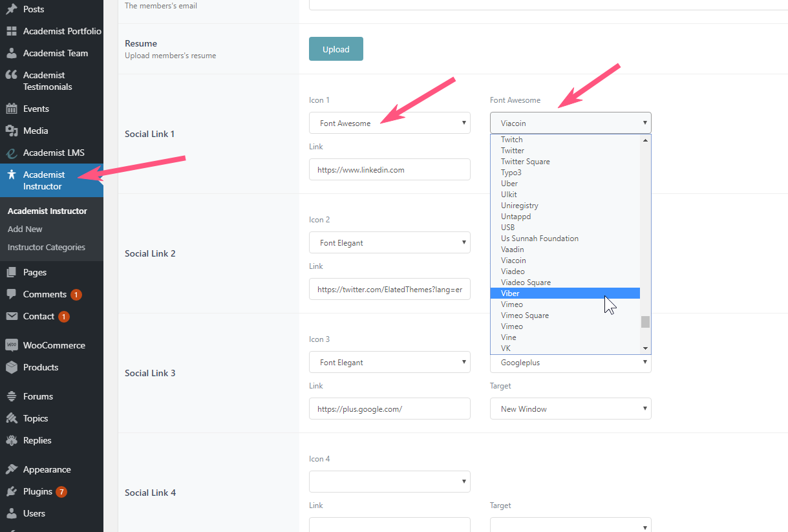The width and height of the screenshot is (788, 532).
Task: Select Typo3 from the icon list
Action: click(x=566, y=173)
